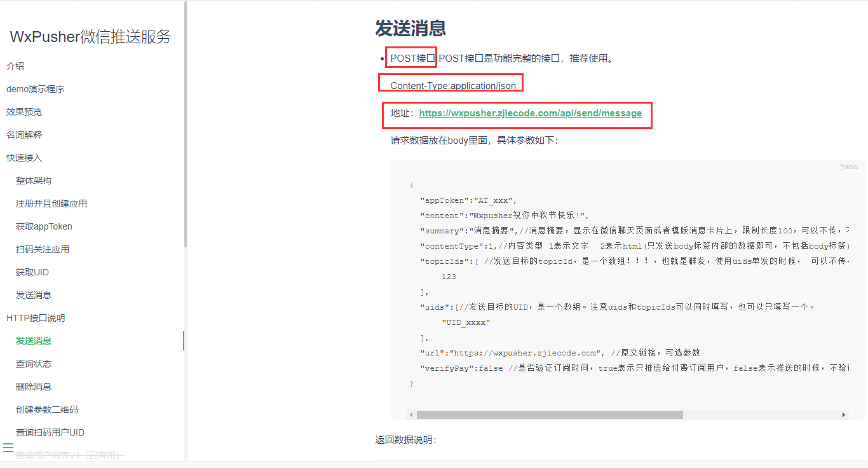
Task: Click the "url" code line
Action: pos(560,353)
